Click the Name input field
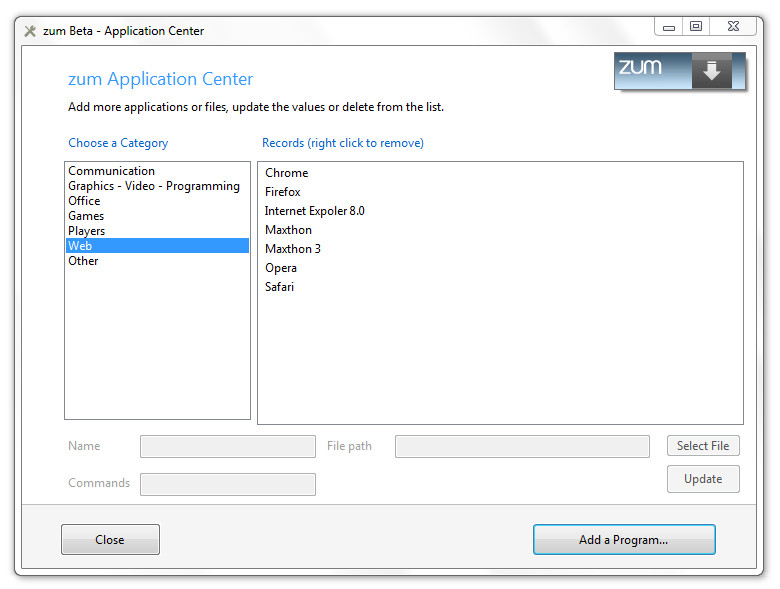The height and width of the screenshot is (589, 780). [x=228, y=446]
